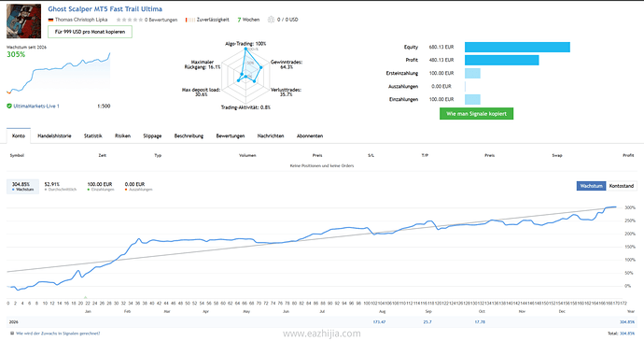Click the subscribers icon next to 0 / 0 USD
This screenshot has height=341, width=644.
click(x=271, y=20)
